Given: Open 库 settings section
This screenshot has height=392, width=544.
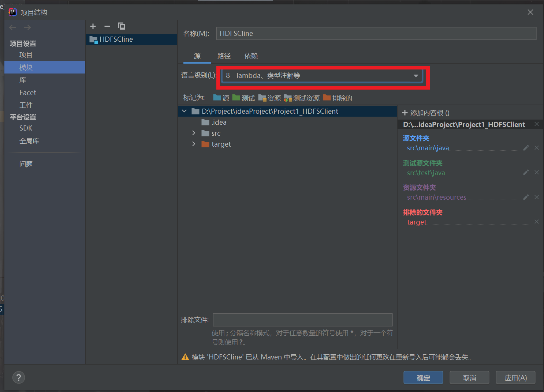Looking at the screenshot, I should pos(45,80).
